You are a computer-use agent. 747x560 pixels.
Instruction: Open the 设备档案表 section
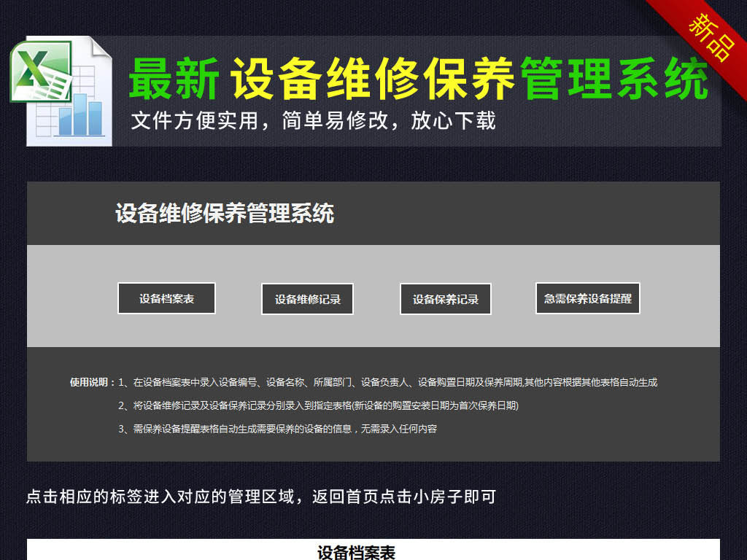click(167, 298)
